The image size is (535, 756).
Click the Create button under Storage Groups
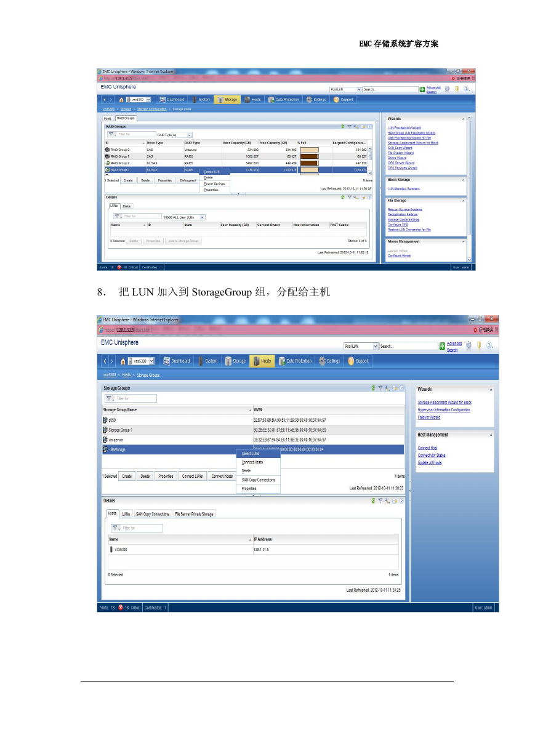click(127, 476)
